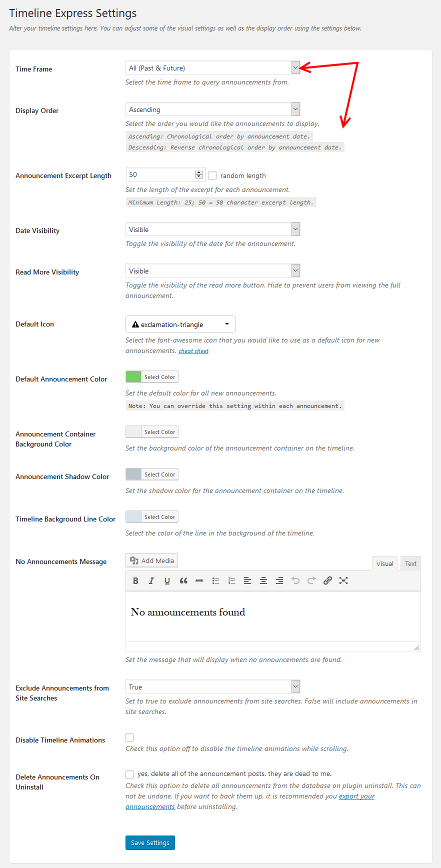Enter fullscreen distraction-free editor mode
The height and width of the screenshot is (868, 441).
pyautogui.click(x=343, y=580)
